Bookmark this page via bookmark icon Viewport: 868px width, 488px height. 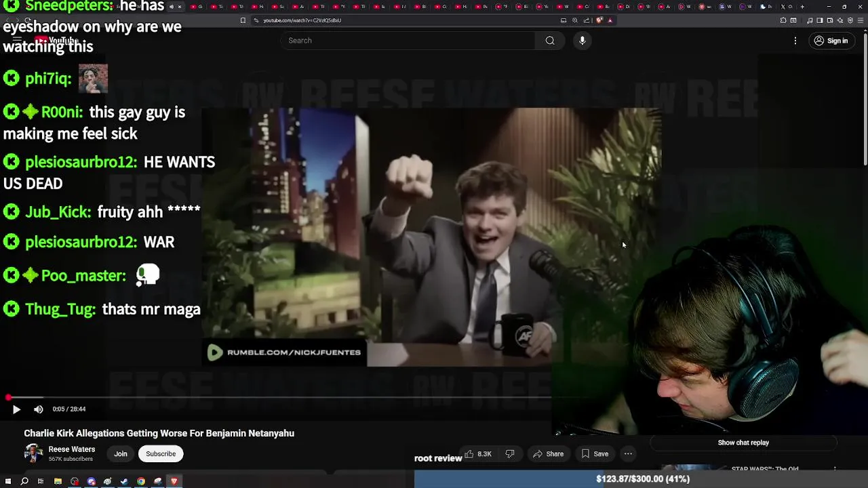(x=243, y=20)
